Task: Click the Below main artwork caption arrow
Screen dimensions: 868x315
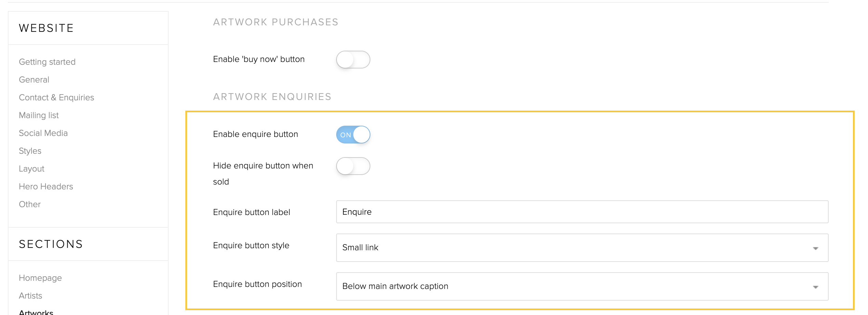Action: (x=816, y=287)
